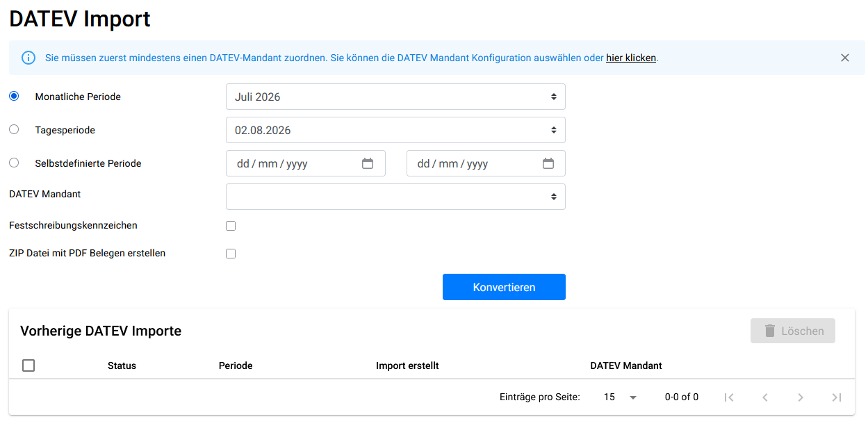Viewport: 868px width, 428px height.
Task: Enable the Festschreibungskennzeichen checkbox
Action: (x=231, y=226)
